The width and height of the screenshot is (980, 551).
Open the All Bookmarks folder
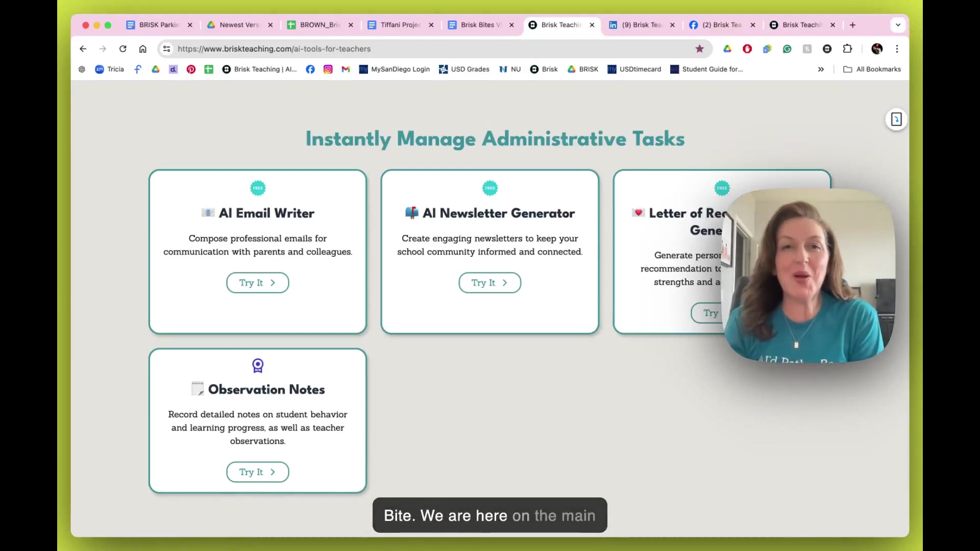click(x=872, y=69)
